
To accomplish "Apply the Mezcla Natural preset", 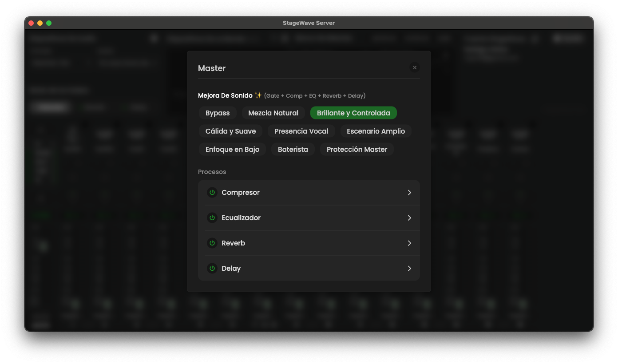I will (273, 113).
